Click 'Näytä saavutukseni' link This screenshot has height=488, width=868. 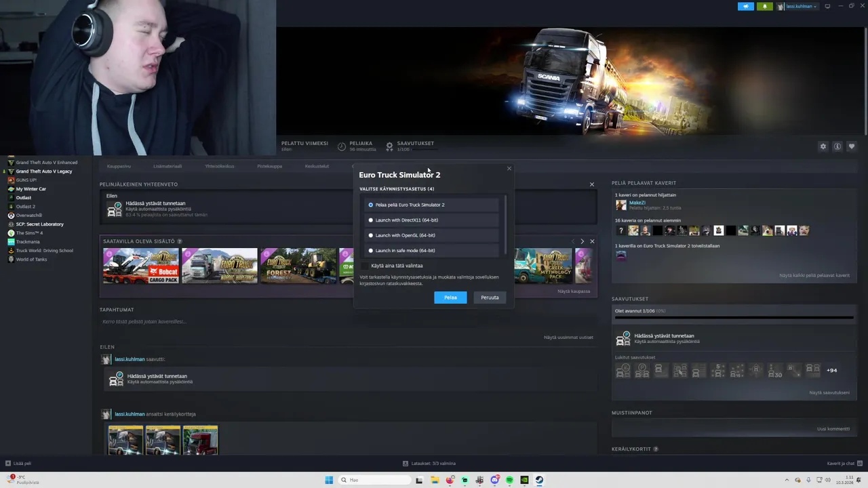[829, 392]
